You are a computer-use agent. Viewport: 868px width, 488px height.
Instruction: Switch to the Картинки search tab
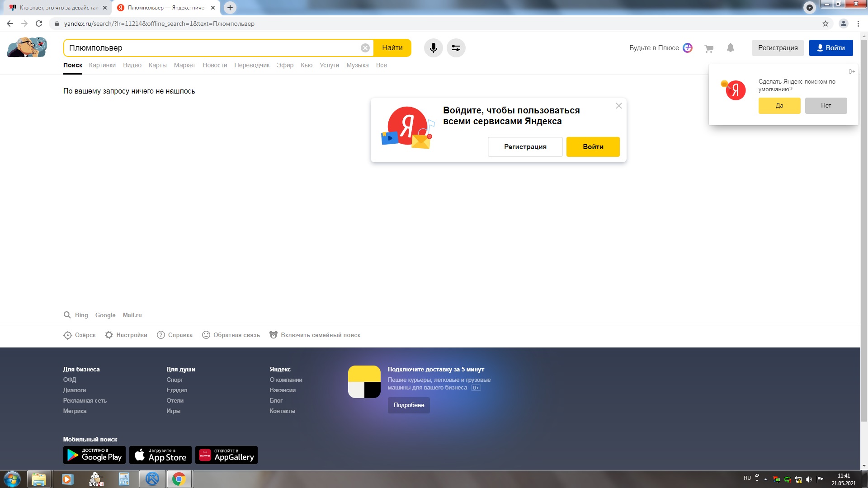pos(102,65)
